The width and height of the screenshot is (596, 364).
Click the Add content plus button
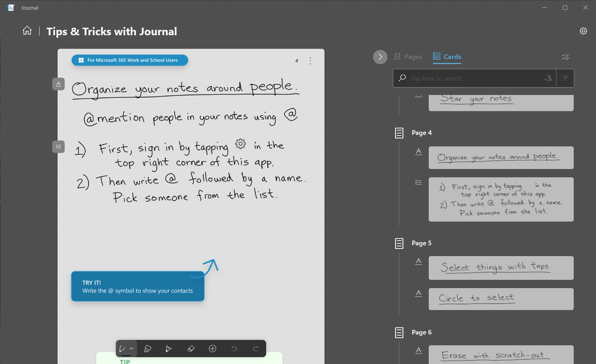pos(213,349)
